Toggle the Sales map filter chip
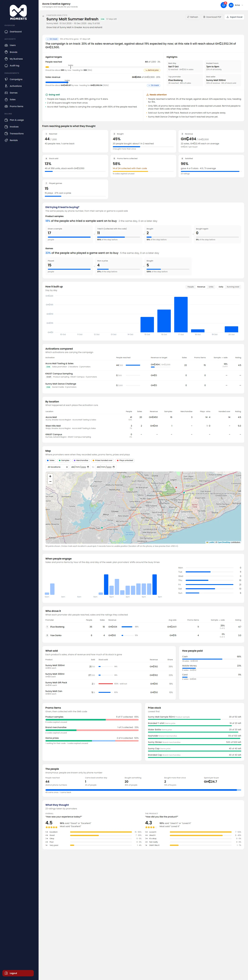The height and width of the screenshot is (980, 248). tap(51, 460)
